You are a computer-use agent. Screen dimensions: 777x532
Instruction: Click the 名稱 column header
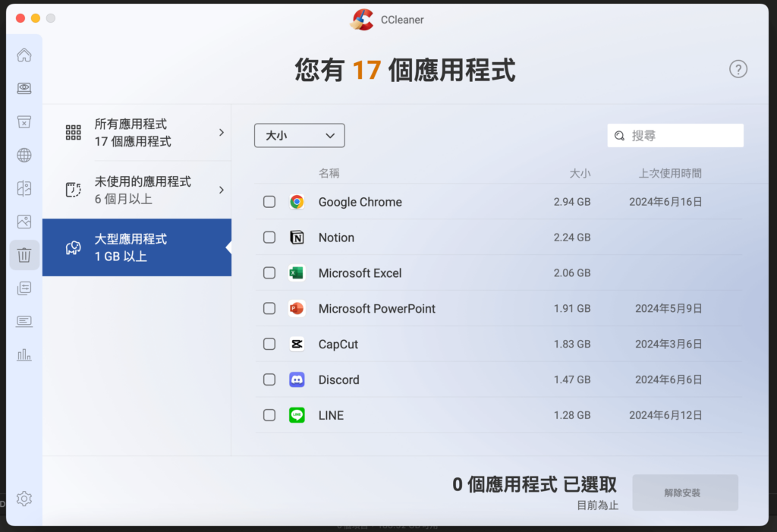pos(329,173)
